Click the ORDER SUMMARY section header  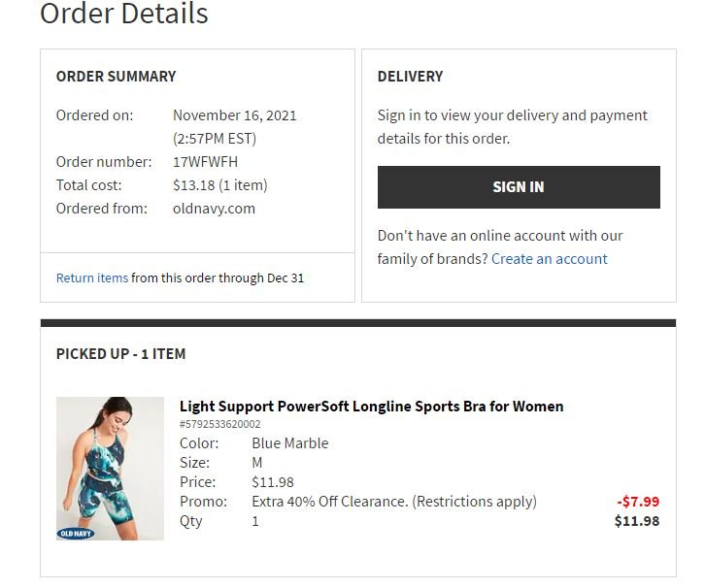click(117, 77)
